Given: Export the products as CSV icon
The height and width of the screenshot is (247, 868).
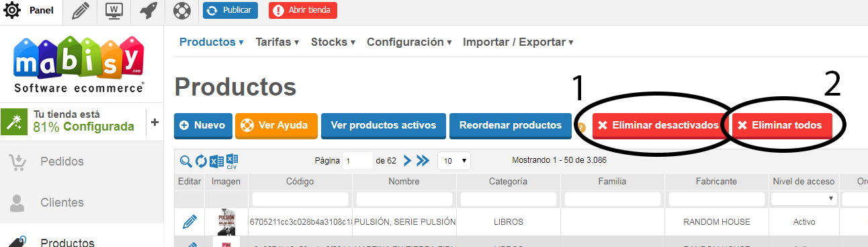Looking at the screenshot, I should (x=232, y=161).
